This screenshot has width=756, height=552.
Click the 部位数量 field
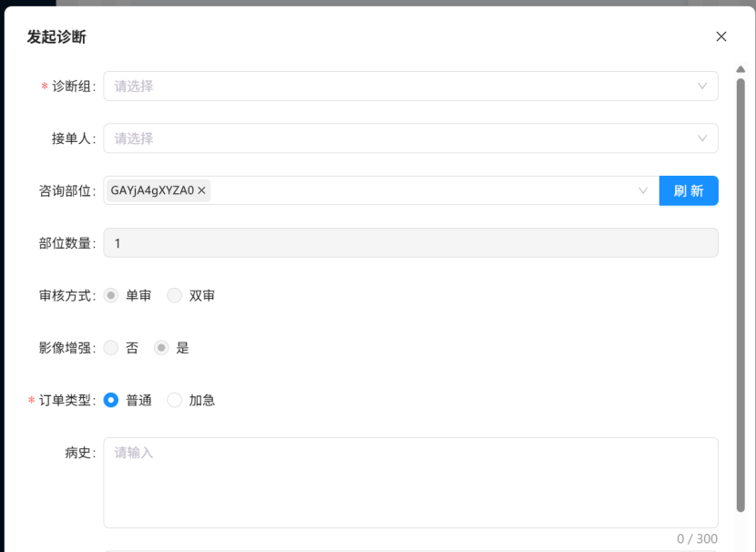pos(410,243)
